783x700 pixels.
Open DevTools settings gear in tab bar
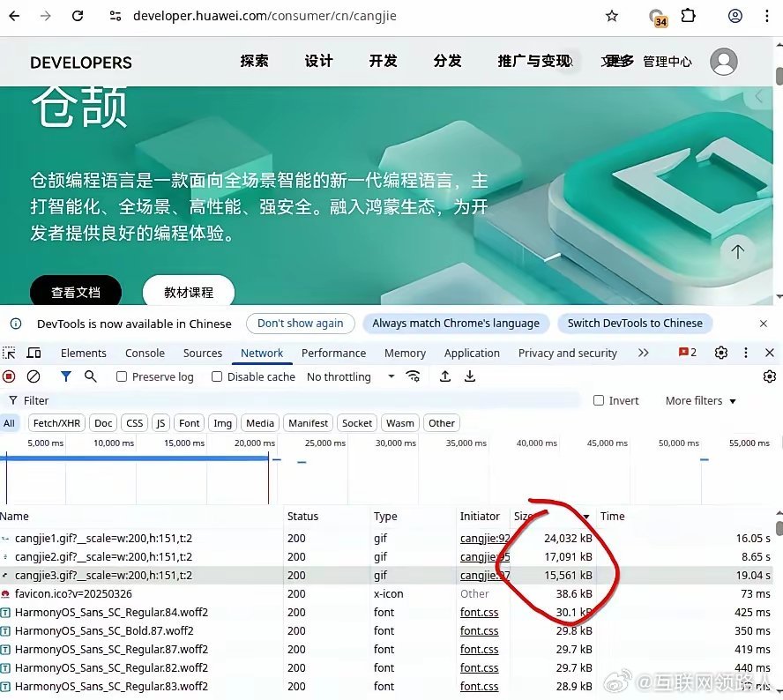tap(721, 353)
